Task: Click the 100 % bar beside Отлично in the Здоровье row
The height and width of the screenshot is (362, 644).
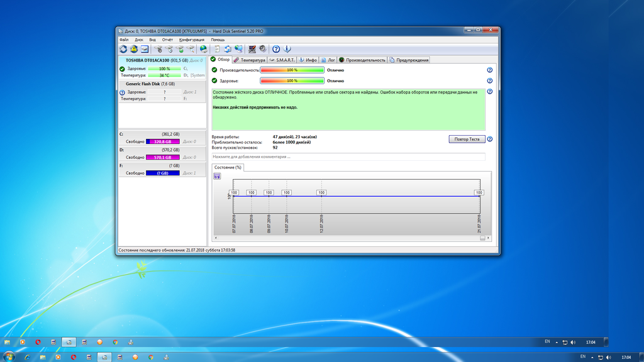Action: tap(292, 81)
